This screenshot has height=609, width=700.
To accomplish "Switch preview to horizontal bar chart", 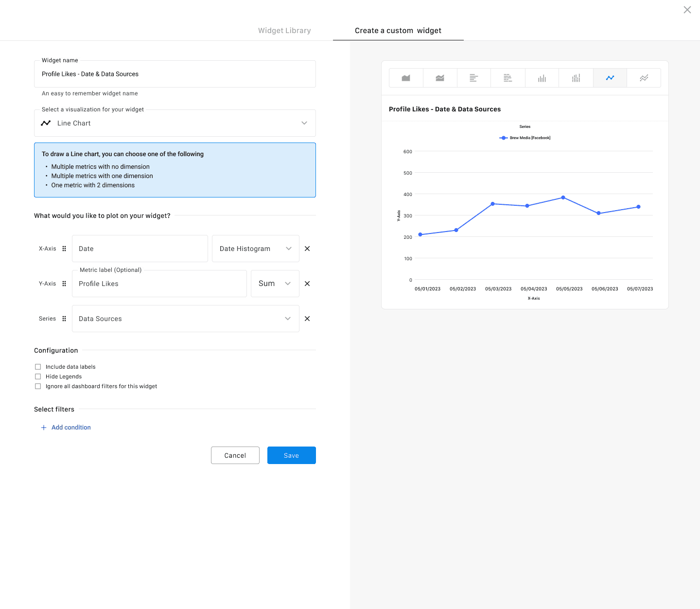I will 474,78.
